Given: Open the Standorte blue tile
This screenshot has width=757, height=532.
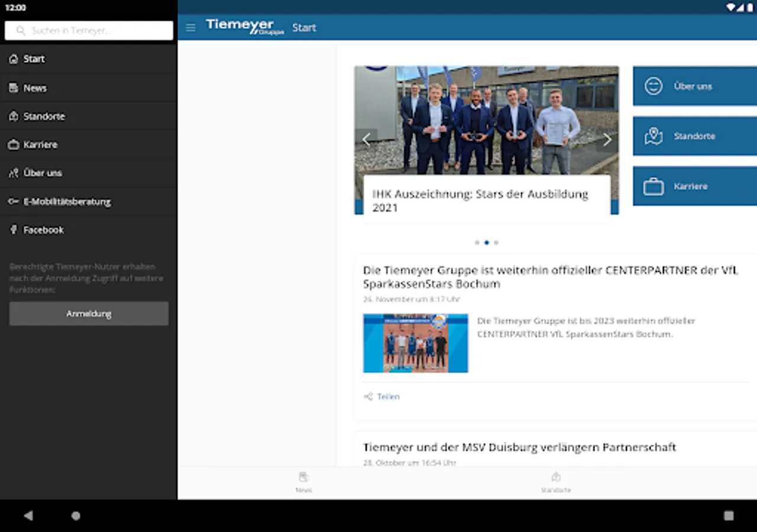Looking at the screenshot, I should pos(695,136).
